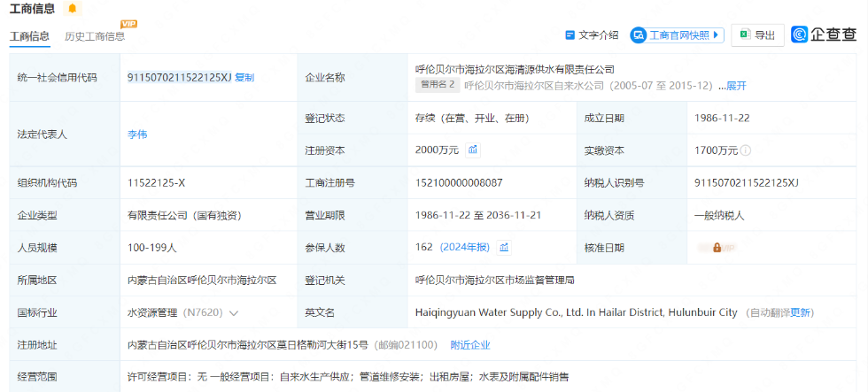Click the VIP badge above 历史工商信息
868x392 pixels.
128,24
